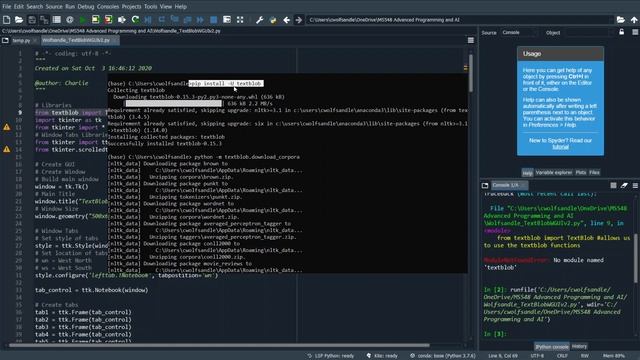Open the Tools menu
640x360 pixels.
coord(150,7)
